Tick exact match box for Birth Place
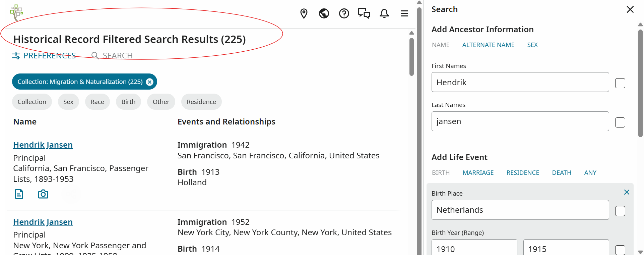This screenshot has width=644, height=255. pyautogui.click(x=620, y=211)
